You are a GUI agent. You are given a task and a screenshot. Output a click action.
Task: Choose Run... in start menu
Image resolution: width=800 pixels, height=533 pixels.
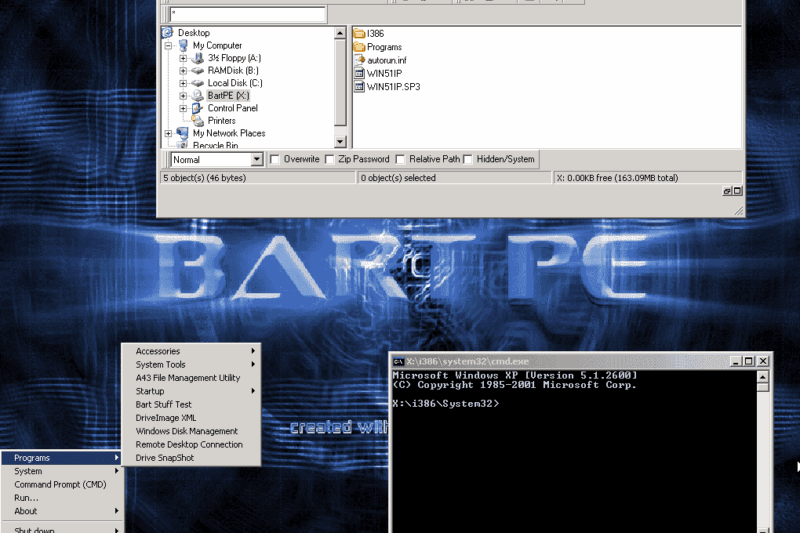click(62, 498)
